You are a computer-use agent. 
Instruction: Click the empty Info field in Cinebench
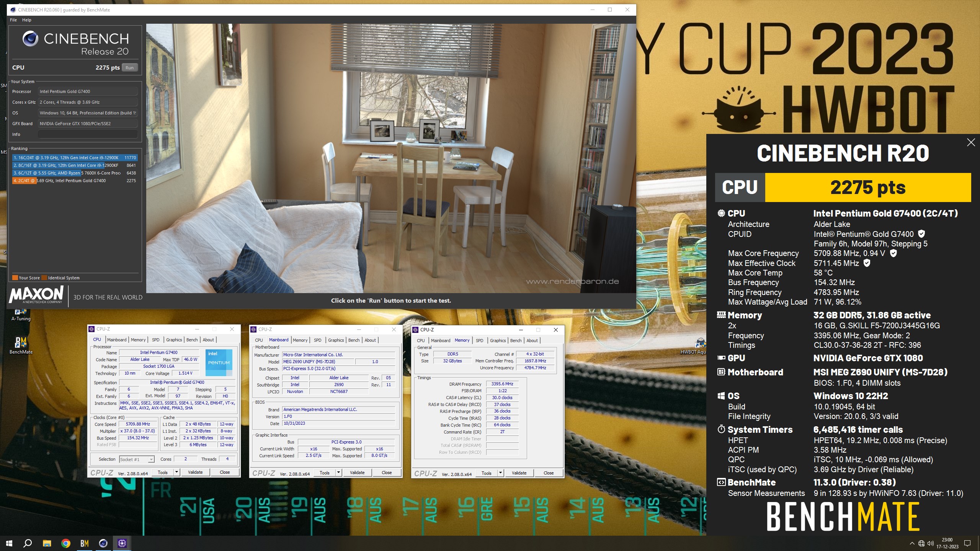point(88,134)
